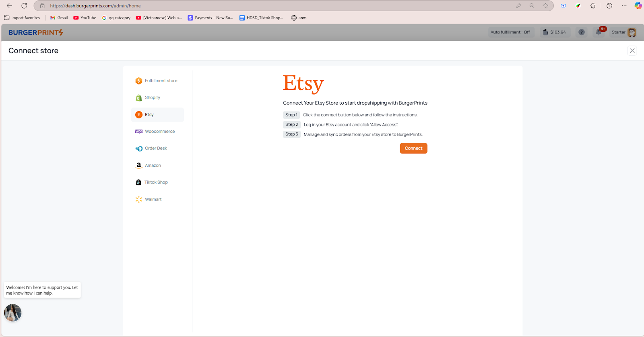Open the YouTube bookmark
644x337 pixels.
coord(85,18)
